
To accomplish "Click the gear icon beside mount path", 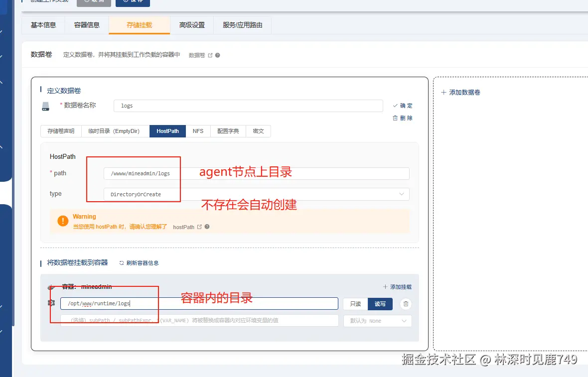I will (51, 303).
